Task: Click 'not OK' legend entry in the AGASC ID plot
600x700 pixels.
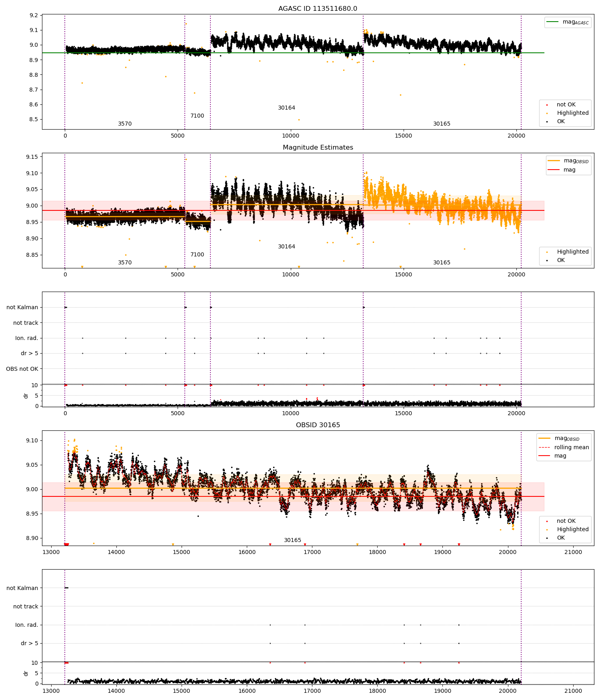Action: 566,105
